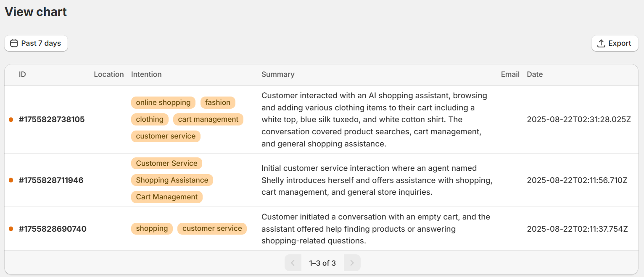Screen dimensions: 644x277
Task: Click the ID column header
Action: 22,74
